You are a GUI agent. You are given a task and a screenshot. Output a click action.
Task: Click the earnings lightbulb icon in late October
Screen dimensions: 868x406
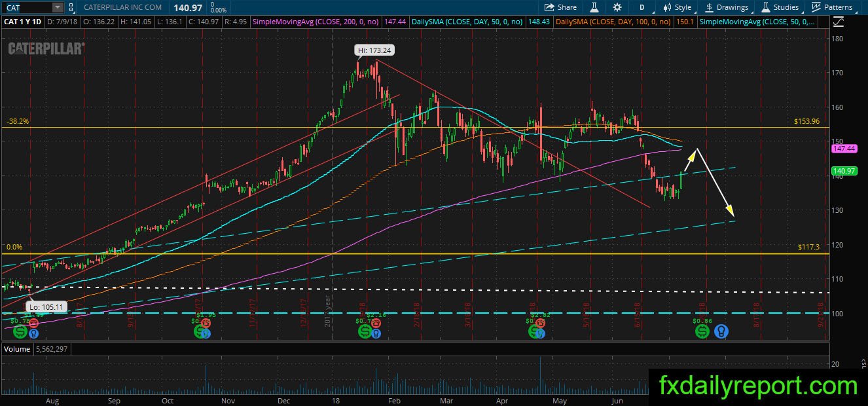(x=207, y=333)
